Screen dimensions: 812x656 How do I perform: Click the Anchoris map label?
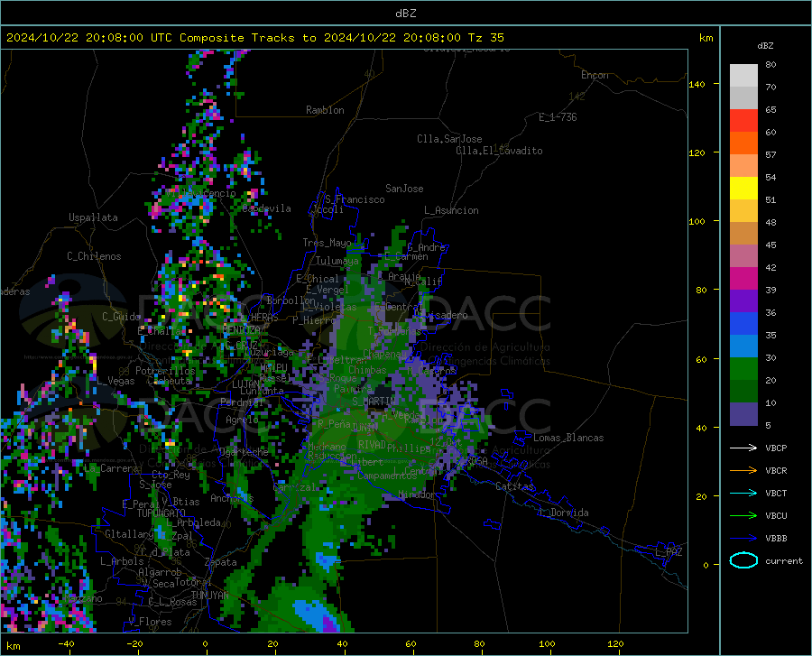(232, 498)
